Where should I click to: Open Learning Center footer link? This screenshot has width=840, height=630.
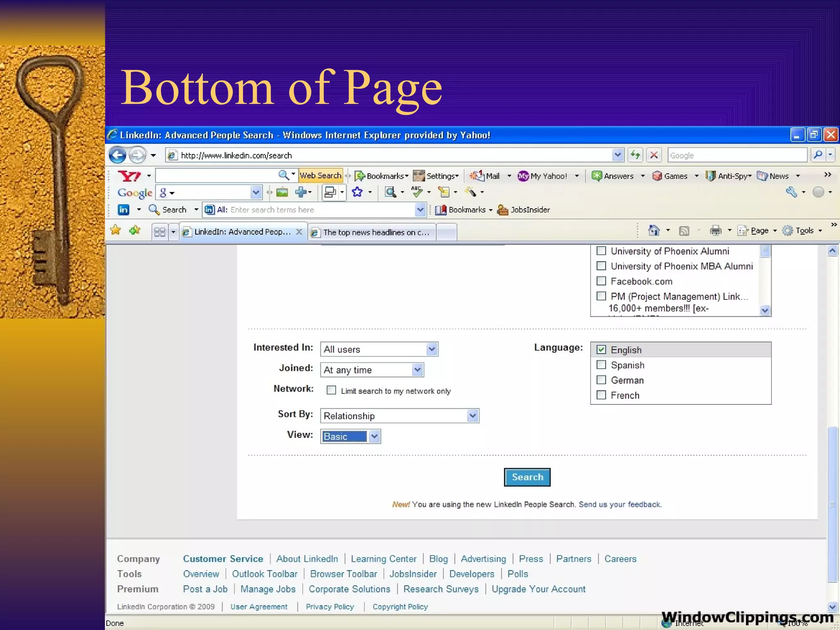(x=383, y=559)
